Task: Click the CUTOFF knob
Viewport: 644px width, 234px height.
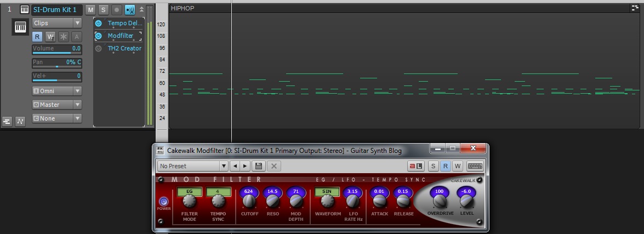Action: [248, 201]
